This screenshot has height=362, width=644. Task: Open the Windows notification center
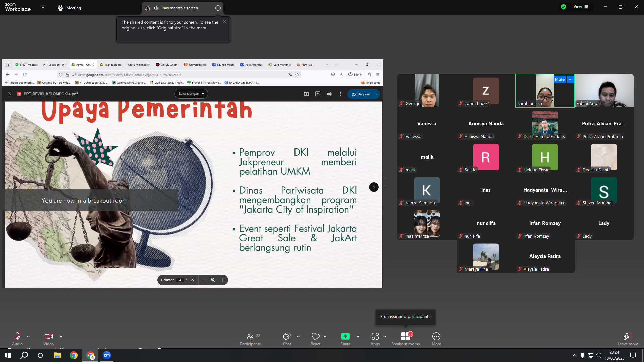tap(633, 355)
